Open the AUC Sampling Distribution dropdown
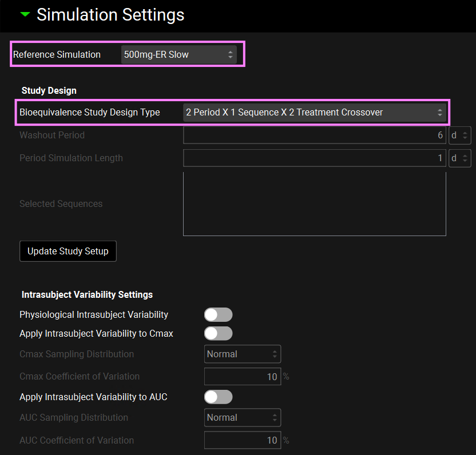The image size is (476, 455). [243, 418]
